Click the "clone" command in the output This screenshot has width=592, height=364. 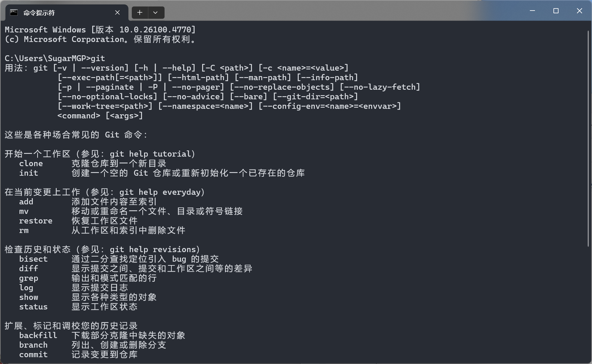click(x=31, y=164)
